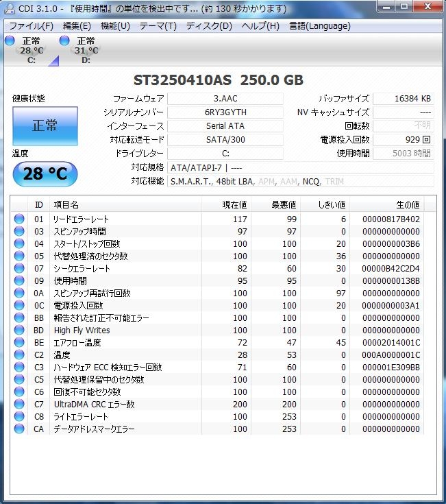Open the ファイル(F) menu

(31, 26)
